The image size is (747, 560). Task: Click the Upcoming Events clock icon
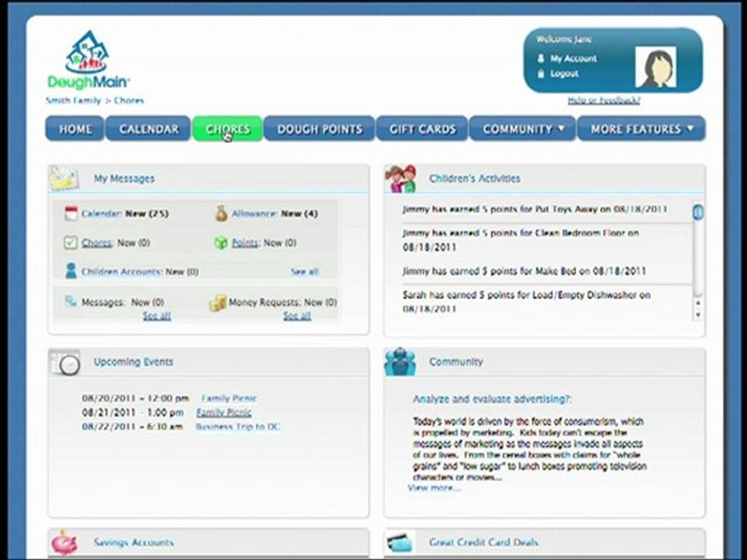pyautogui.click(x=66, y=363)
